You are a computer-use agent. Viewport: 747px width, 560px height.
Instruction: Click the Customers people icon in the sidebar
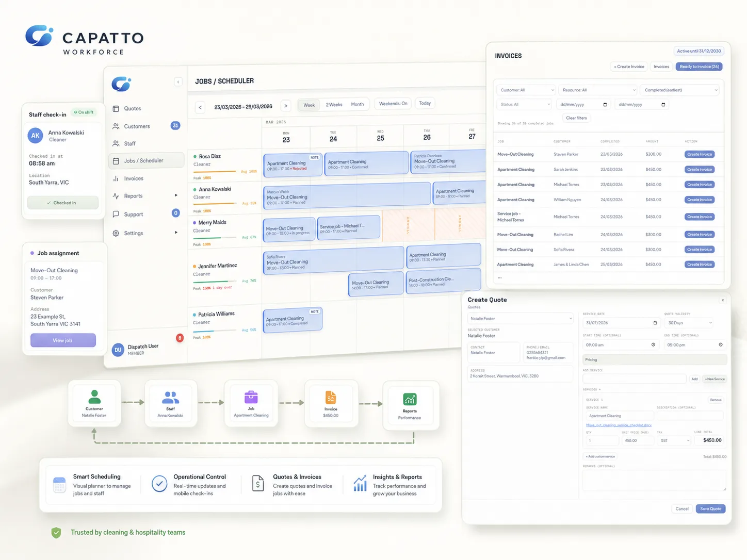pos(116,126)
